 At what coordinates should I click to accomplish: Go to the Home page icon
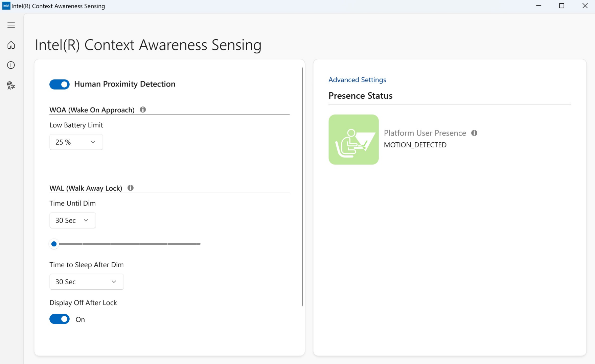point(11,45)
